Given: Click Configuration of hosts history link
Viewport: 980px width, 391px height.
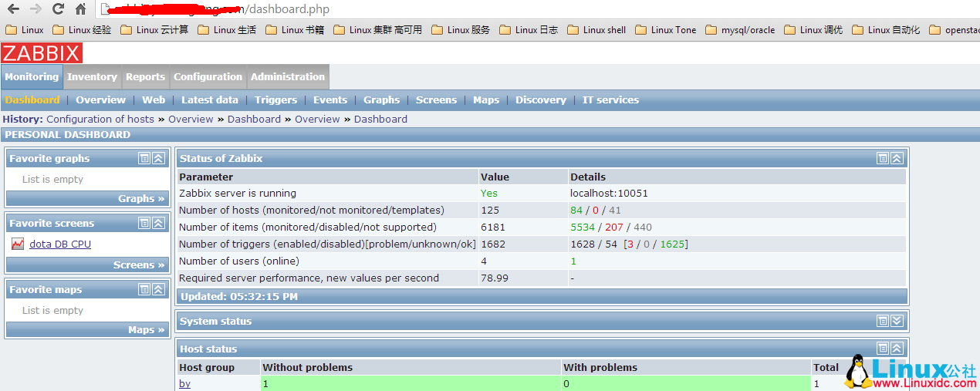Looking at the screenshot, I should tap(100, 119).
